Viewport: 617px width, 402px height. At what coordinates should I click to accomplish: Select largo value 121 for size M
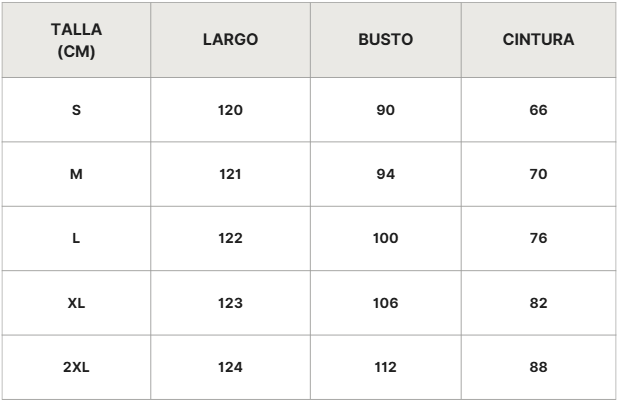231,174
